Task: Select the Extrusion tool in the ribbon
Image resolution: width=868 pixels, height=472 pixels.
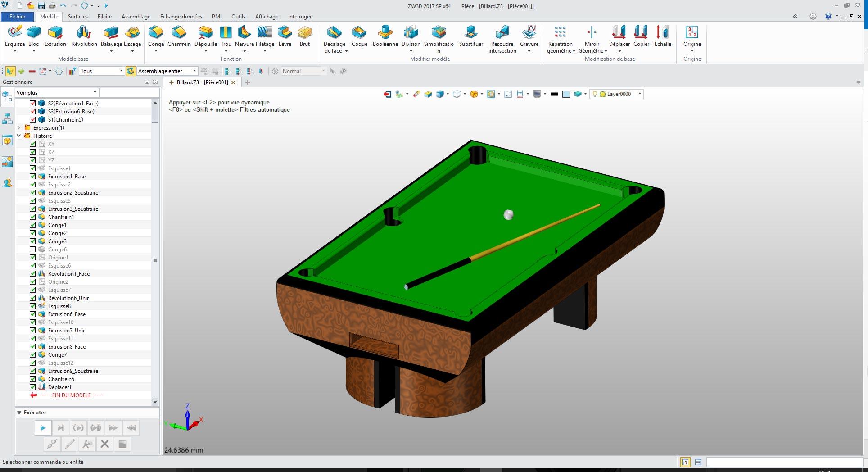Action: point(55,36)
